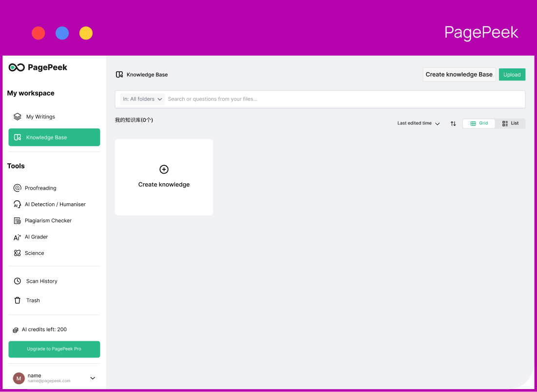Click Upgrade to PagePeek Pro button
The width and height of the screenshot is (537, 392).
(55, 349)
